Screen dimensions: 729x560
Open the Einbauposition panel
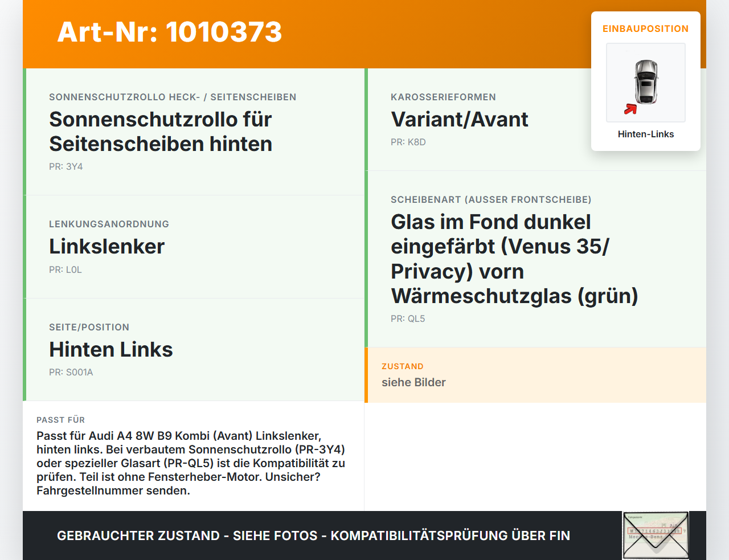click(645, 28)
